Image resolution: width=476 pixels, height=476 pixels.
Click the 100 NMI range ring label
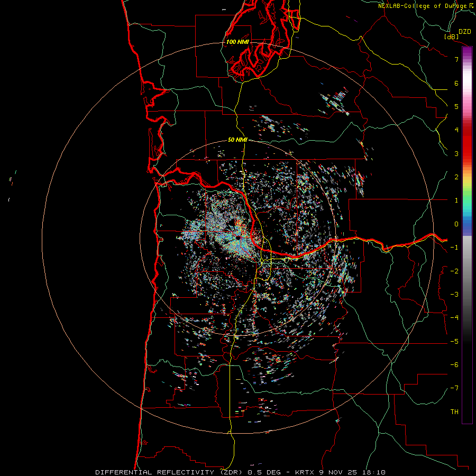point(237,42)
